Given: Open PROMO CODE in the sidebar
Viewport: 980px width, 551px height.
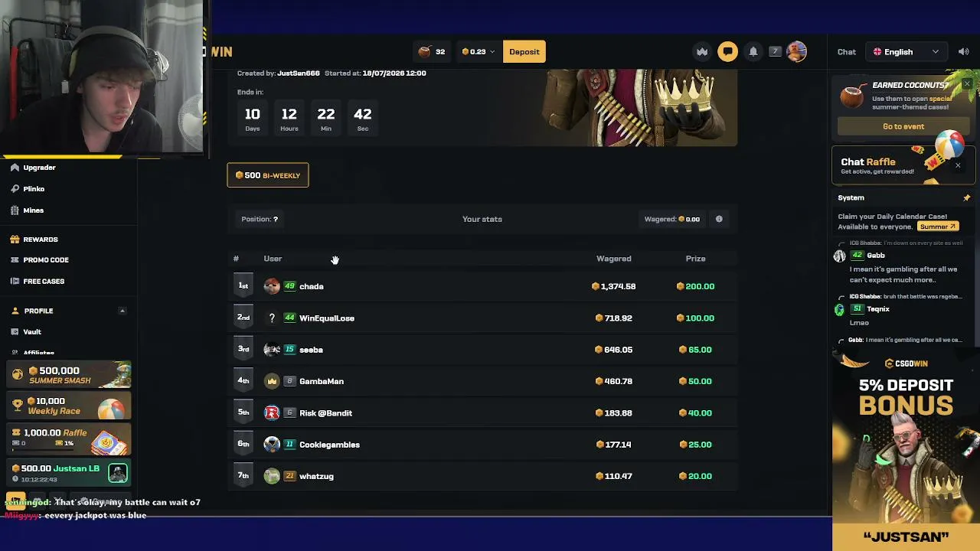Looking at the screenshot, I should coord(45,260).
